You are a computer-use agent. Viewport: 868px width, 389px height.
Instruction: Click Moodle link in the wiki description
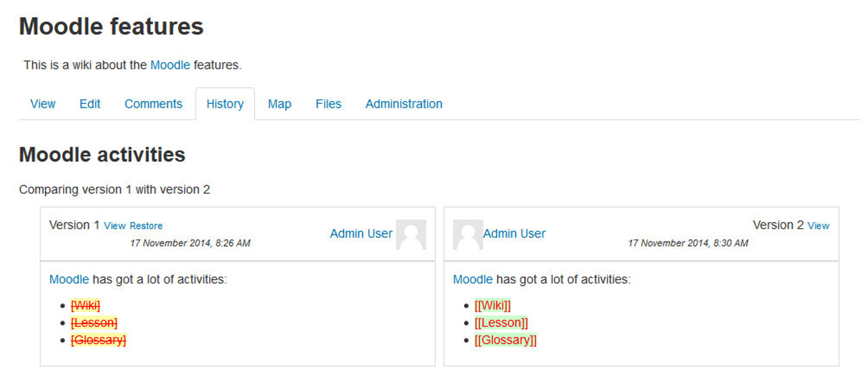170,65
